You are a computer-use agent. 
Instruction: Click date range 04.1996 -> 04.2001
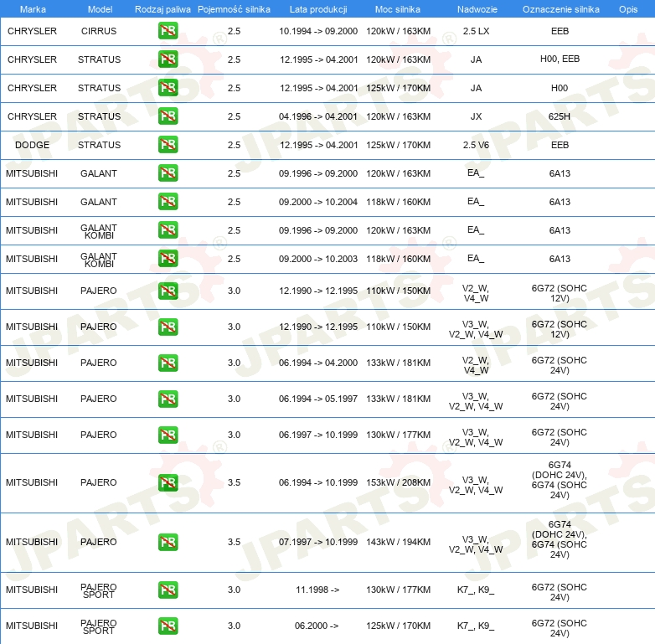(x=318, y=116)
